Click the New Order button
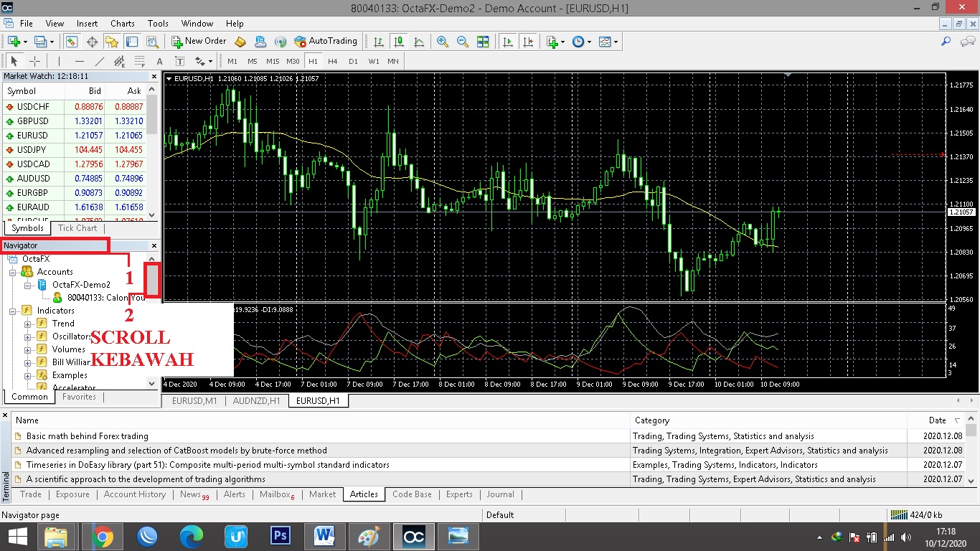The image size is (980, 551). [199, 42]
